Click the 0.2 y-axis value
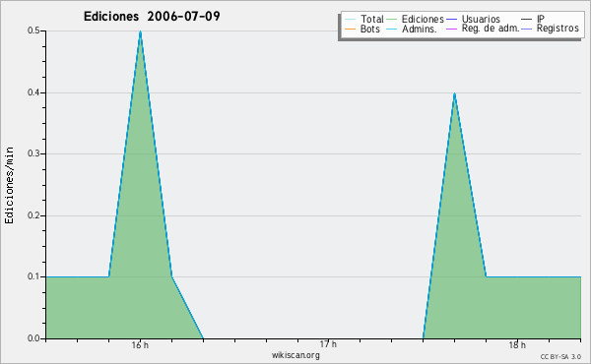 pos(33,215)
